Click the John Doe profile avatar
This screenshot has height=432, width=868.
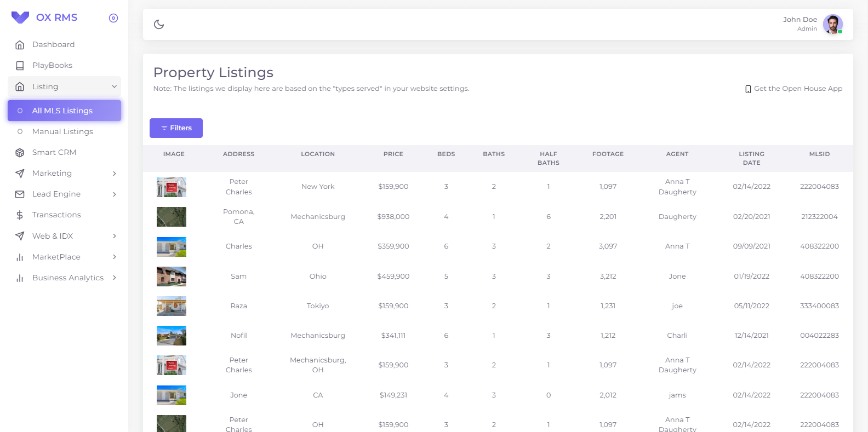point(833,24)
